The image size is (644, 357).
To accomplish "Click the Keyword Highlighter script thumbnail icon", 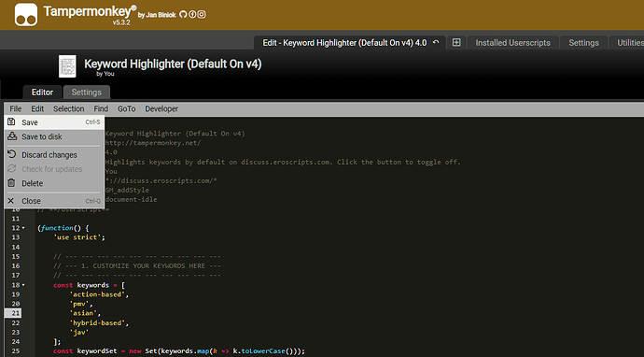I will [x=67, y=66].
